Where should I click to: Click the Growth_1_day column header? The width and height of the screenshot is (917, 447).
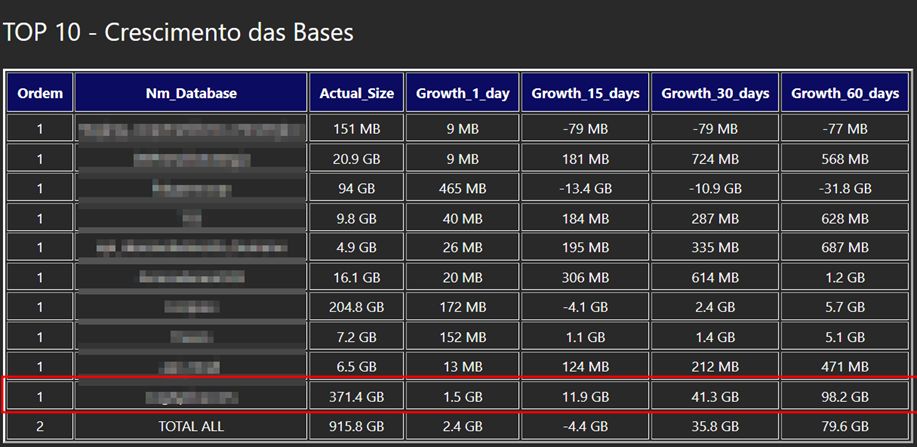tap(463, 93)
